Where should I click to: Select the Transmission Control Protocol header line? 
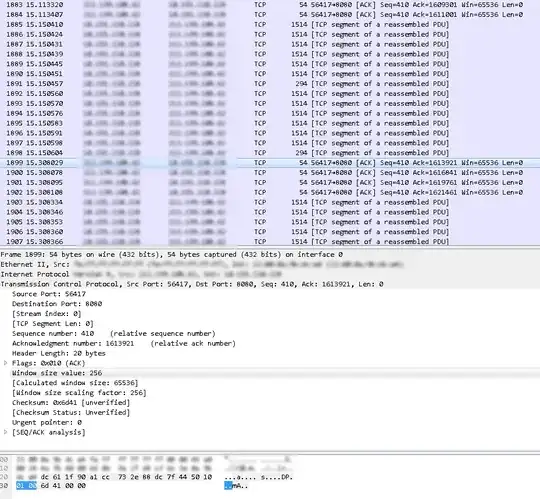(270, 284)
